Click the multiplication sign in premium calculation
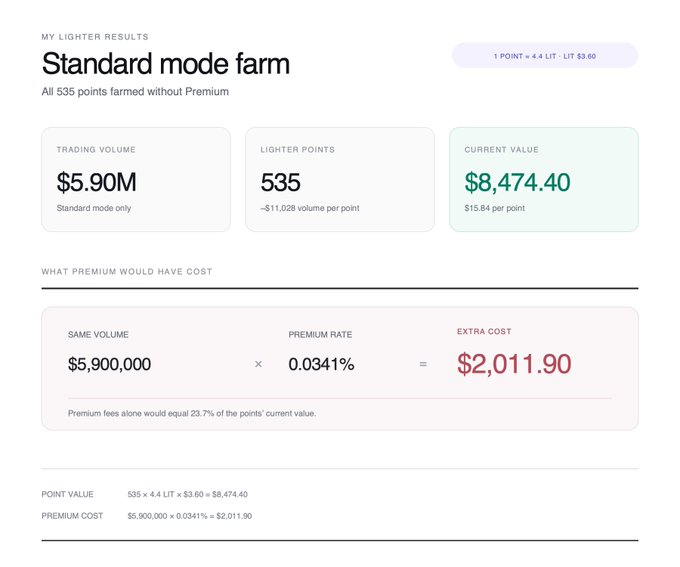The height and width of the screenshot is (567, 680). click(258, 364)
